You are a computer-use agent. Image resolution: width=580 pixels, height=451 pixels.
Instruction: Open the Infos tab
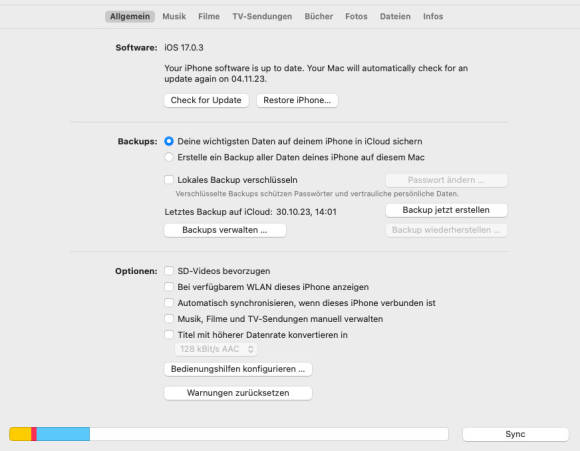(433, 16)
